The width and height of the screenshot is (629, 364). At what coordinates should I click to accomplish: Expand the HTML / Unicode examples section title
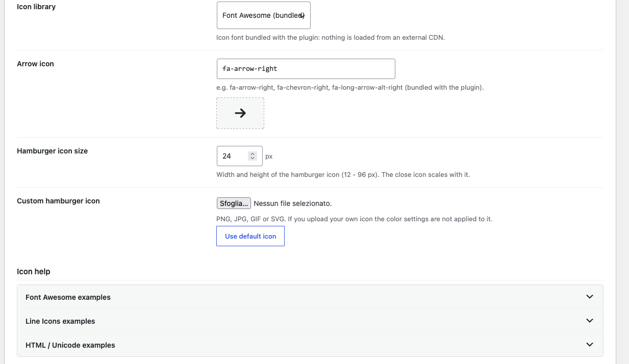pyautogui.click(x=70, y=345)
